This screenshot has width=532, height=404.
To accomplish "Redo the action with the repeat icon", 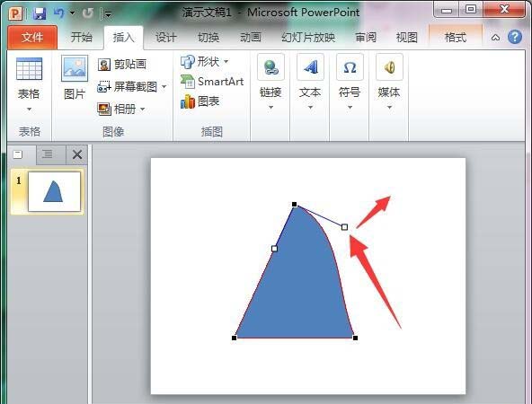I will point(88,13).
